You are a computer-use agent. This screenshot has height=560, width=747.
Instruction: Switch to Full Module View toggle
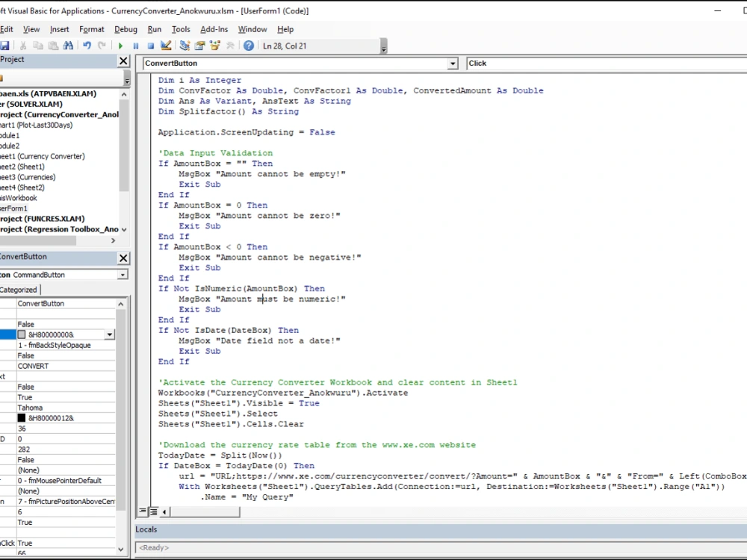(153, 511)
